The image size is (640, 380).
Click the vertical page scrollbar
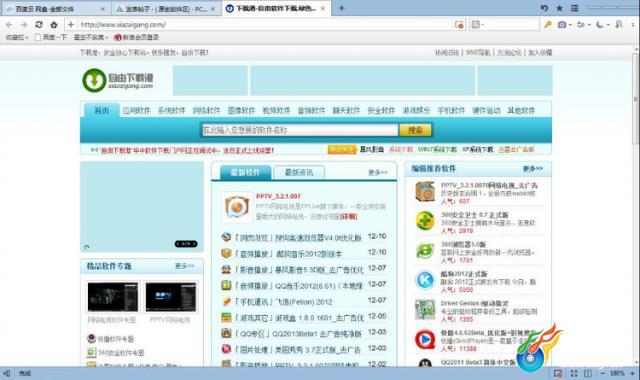click(636, 100)
